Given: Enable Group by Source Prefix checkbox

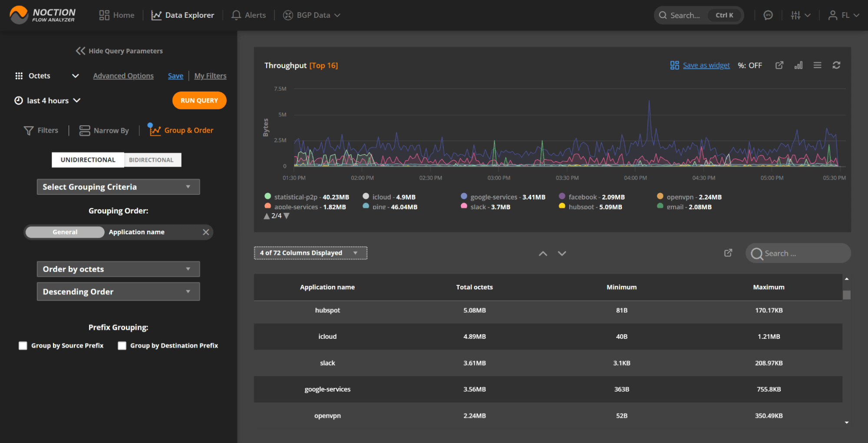Looking at the screenshot, I should pyautogui.click(x=23, y=346).
